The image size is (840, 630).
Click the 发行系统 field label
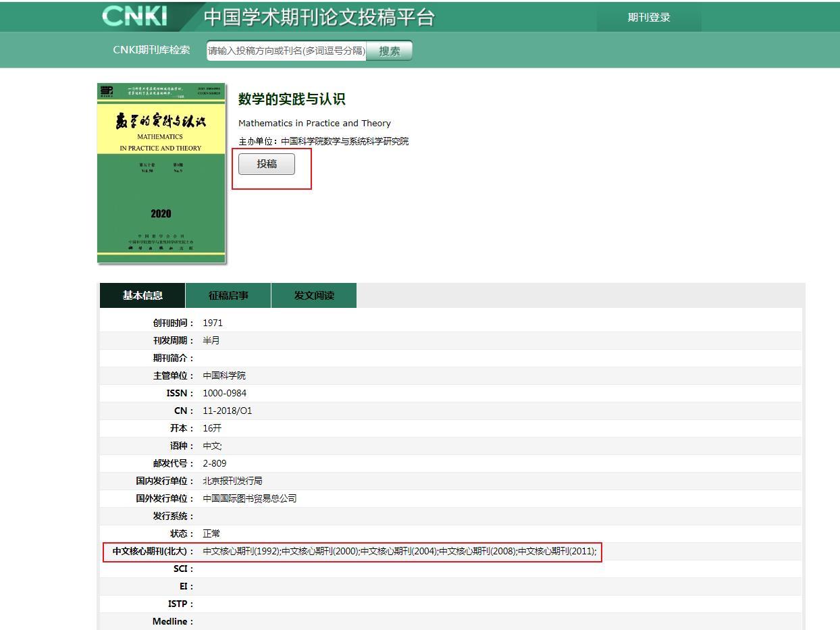point(174,516)
